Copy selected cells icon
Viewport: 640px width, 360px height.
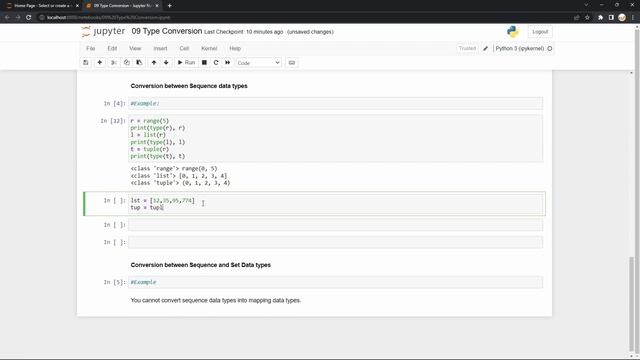pos(127,62)
